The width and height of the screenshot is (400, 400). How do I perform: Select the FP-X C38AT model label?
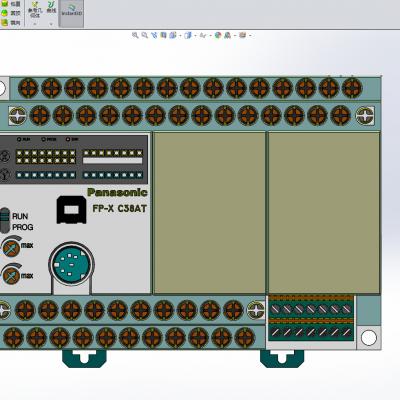[x=119, y=209]
